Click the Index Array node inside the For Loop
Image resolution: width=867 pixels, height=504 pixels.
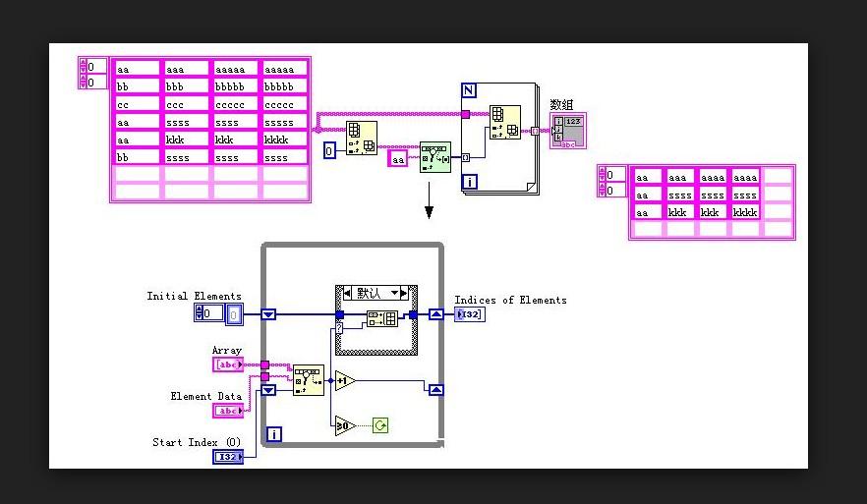504,127
